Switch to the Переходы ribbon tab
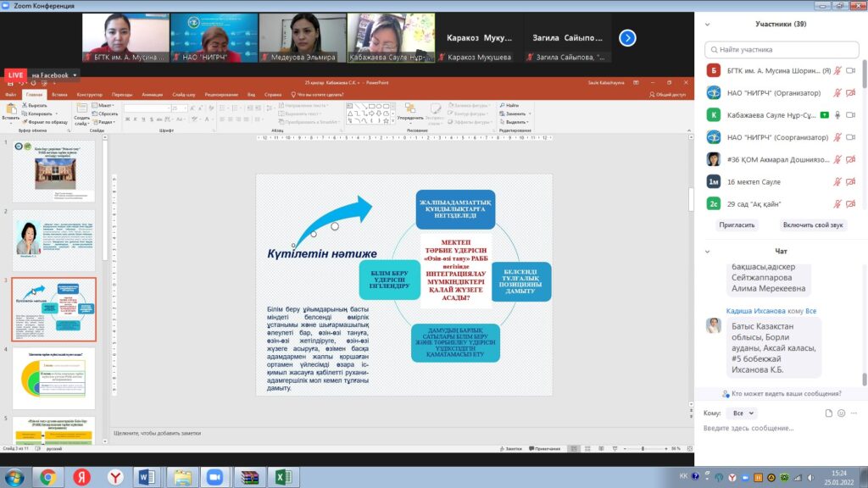This screenshot has height=488, width=868. pyautogui.click(x=122, y=95)
